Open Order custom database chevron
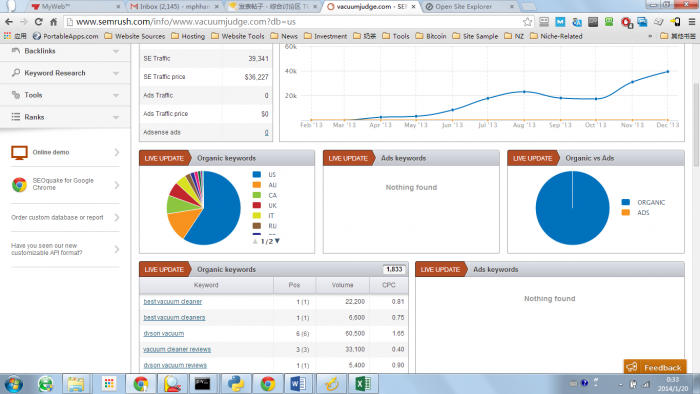Screen dimensions: 700x394 [117, 217]
